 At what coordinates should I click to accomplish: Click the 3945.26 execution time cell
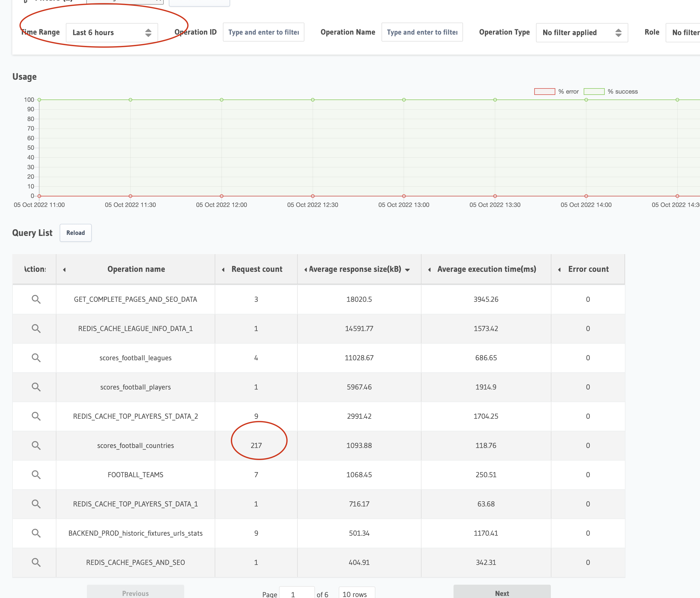click(x=486, y=299)
